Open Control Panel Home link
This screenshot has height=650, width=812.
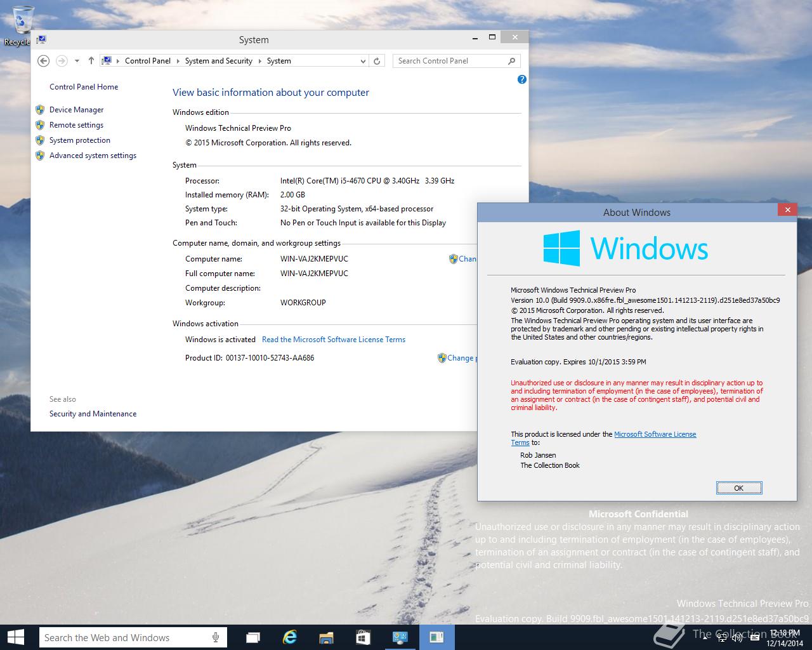[84, 87]
